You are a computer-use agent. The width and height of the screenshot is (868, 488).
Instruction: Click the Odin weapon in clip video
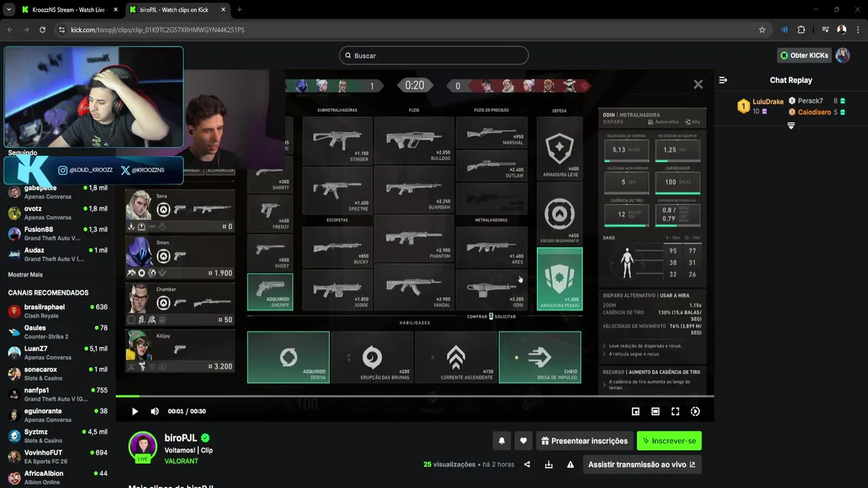coord(492,289)
